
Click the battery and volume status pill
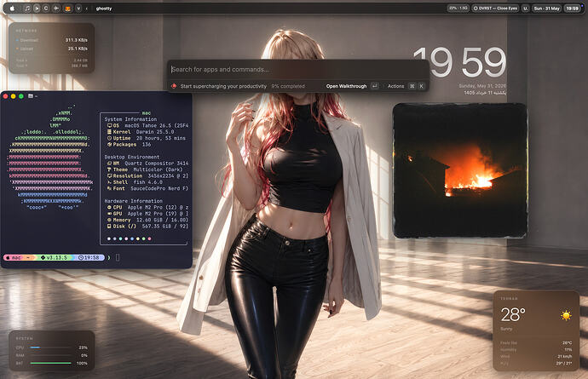(x=458, y=9)
